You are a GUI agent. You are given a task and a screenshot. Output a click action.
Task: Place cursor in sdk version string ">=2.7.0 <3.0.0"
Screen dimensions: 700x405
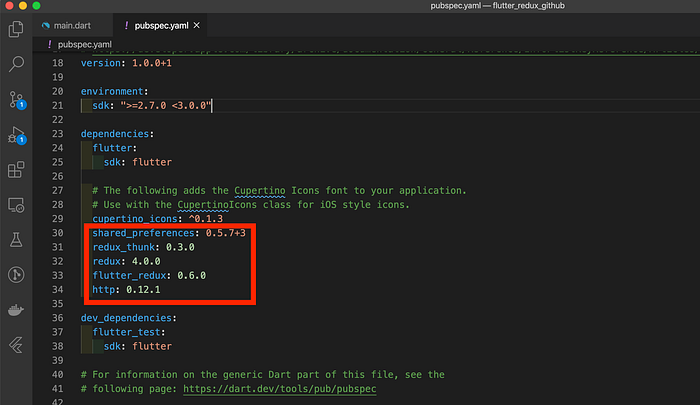click(165, 105)
